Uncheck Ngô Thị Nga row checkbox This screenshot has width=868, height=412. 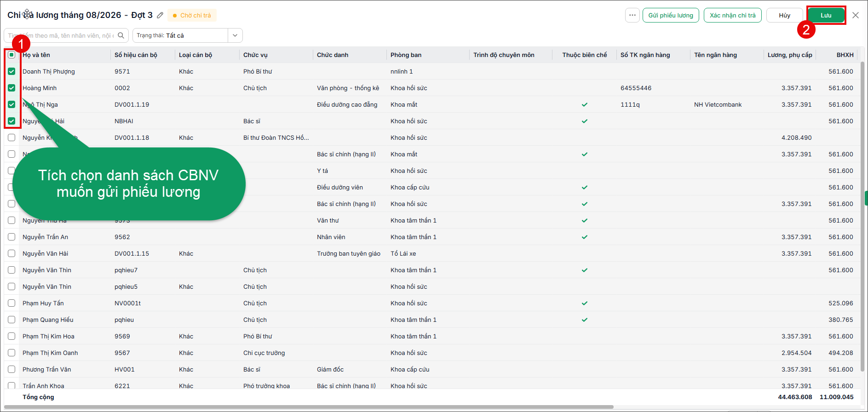11,104
